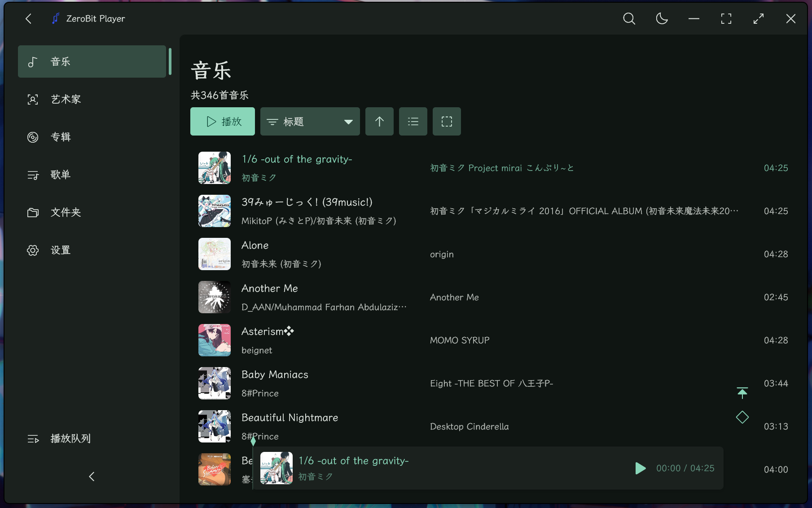Select the song Beautiful Nightmare

point(290,418)
